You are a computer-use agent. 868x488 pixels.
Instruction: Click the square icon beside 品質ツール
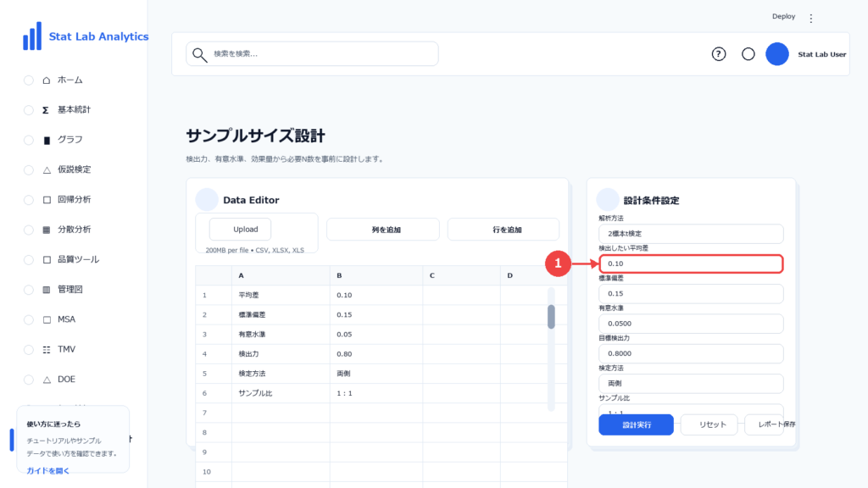click(x=47, y=259)
